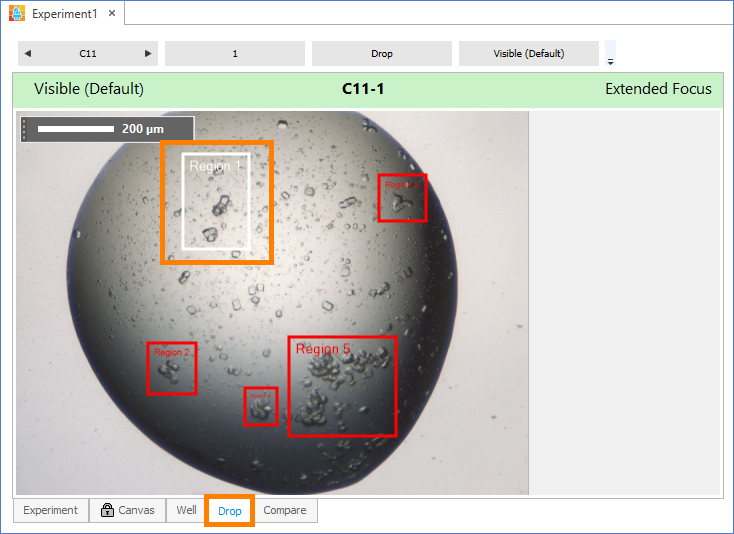Open the Drop region selector in toolbar

pyautogui.click(x=382, y=53)
